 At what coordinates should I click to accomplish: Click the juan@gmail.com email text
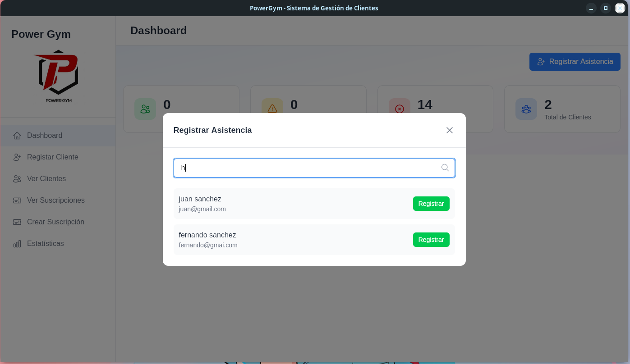pyautogui.click(x=202, y=209)
